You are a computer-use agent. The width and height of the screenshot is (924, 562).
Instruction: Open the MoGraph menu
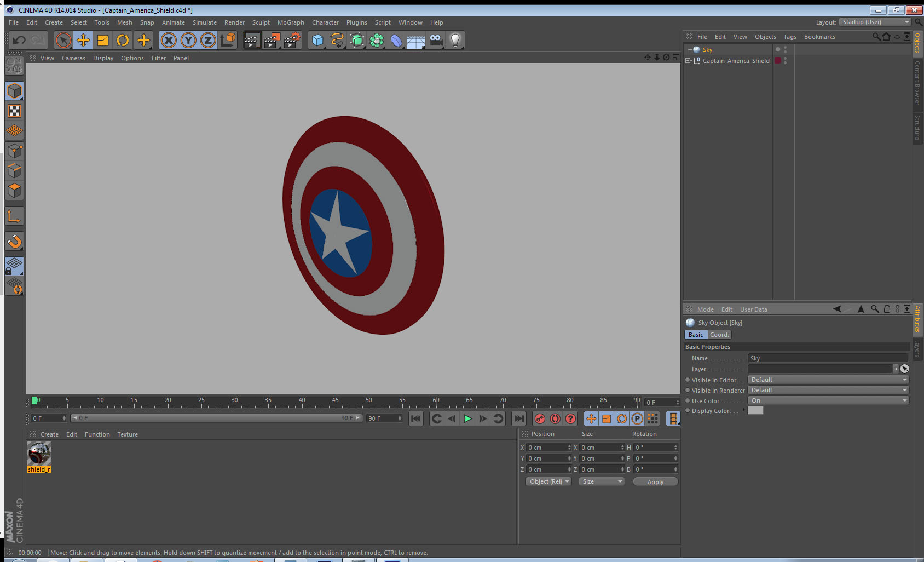click(291, 22)
